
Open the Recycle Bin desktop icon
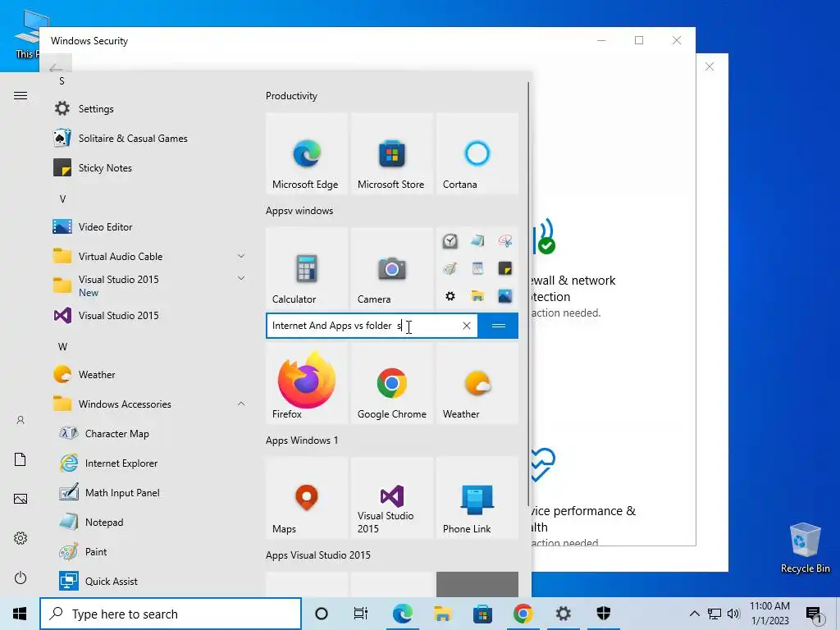point(806,548)
